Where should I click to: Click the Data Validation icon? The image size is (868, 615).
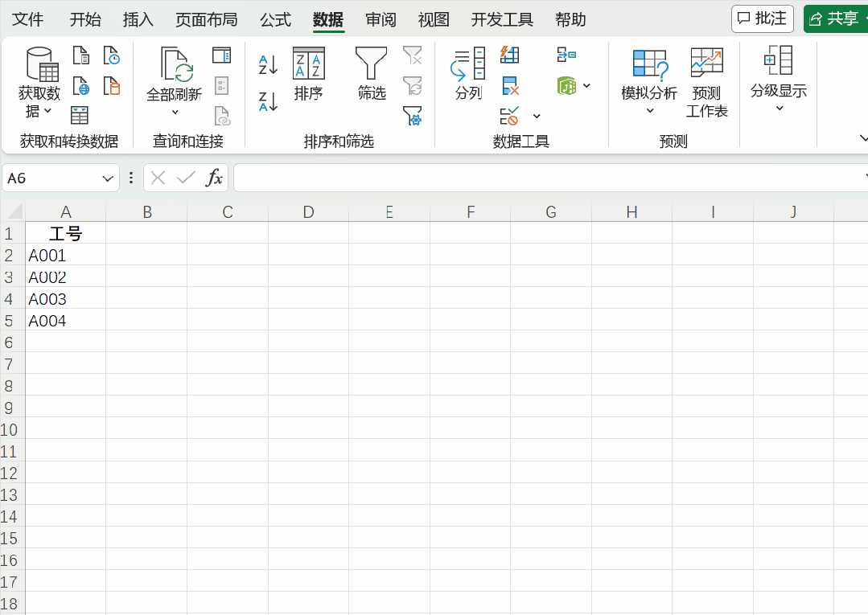[509, 116]
